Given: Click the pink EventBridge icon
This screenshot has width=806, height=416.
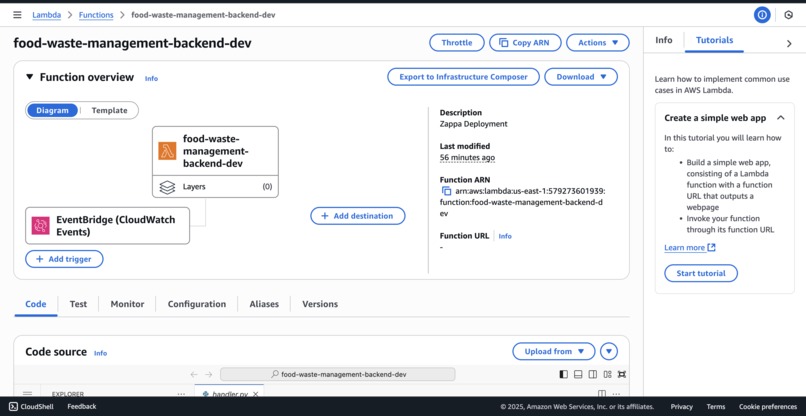Looking at the screenshot, I should tap(40, 225).
